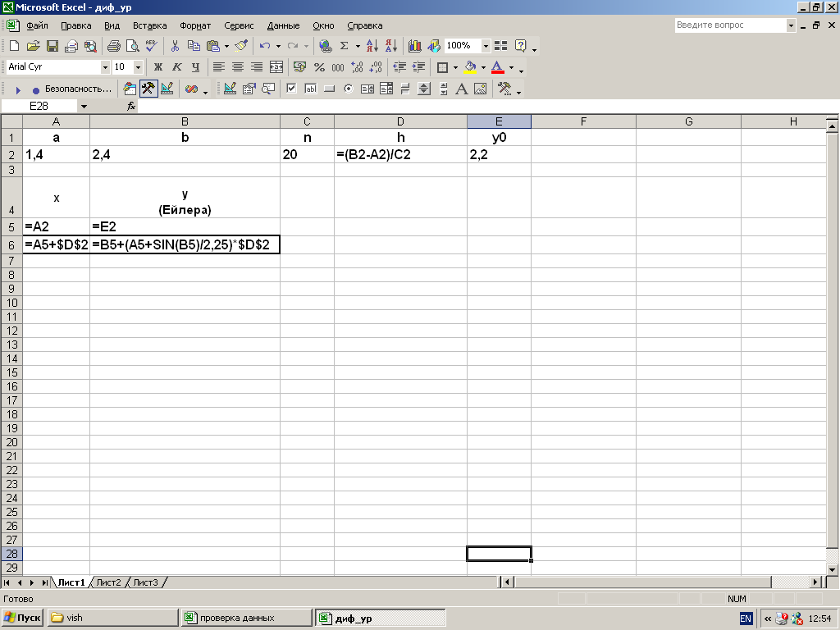Open the Borders dropdown arrow
840x630 pixels.
coord(455,67)
